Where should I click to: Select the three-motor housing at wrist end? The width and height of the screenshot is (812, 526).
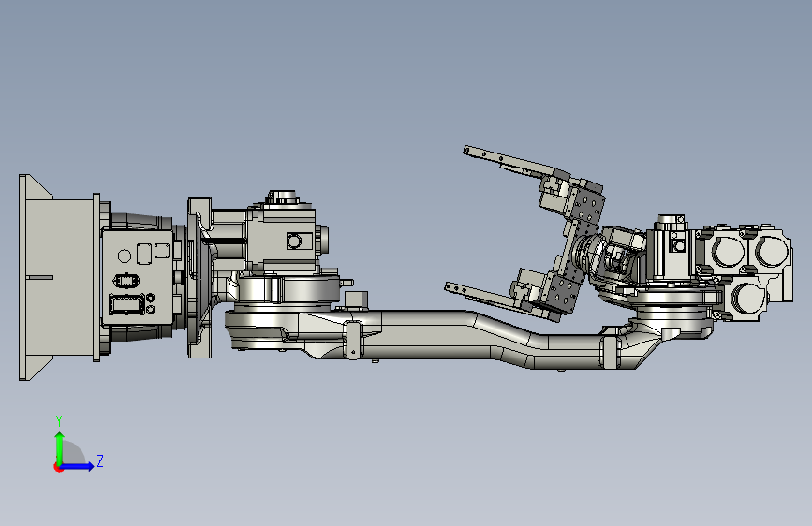[745, 271]
